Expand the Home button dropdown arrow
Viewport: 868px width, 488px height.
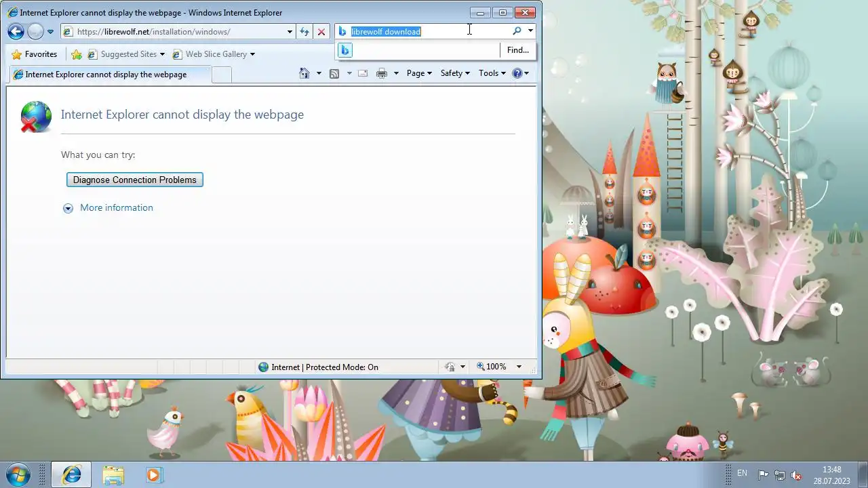coord(319,73)
